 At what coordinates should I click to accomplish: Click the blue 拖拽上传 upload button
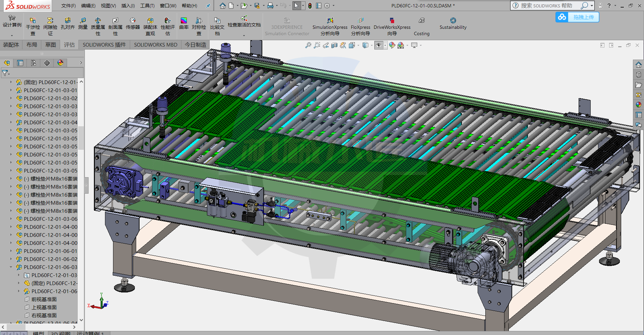point(577,17)
